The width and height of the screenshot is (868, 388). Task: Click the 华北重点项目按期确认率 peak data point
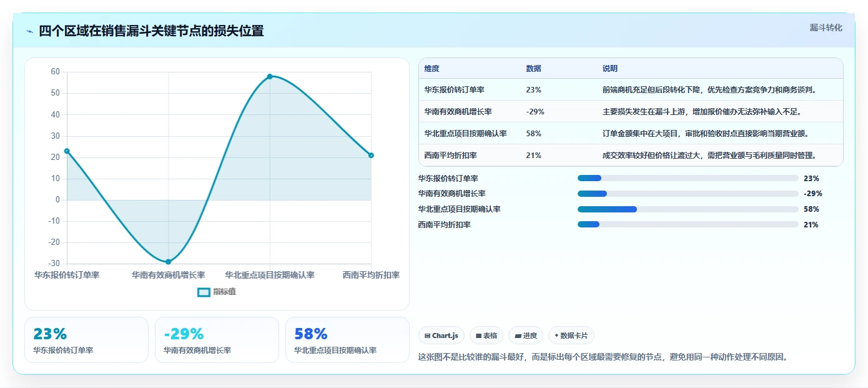tap(270, 76)
